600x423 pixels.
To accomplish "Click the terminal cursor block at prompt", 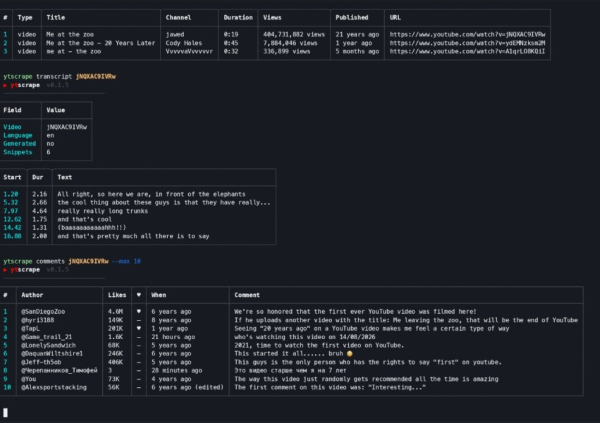I will (x=5, y=412).
